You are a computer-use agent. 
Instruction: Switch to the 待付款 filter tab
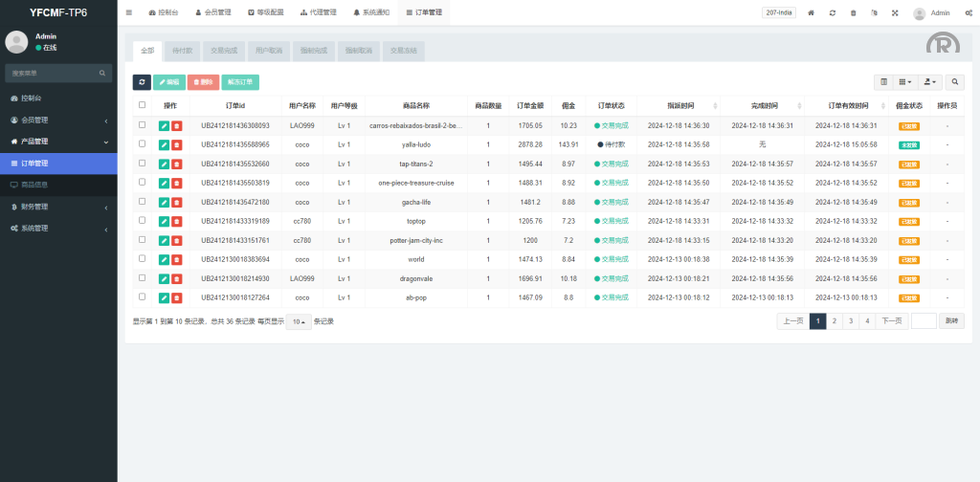[180, 50]
